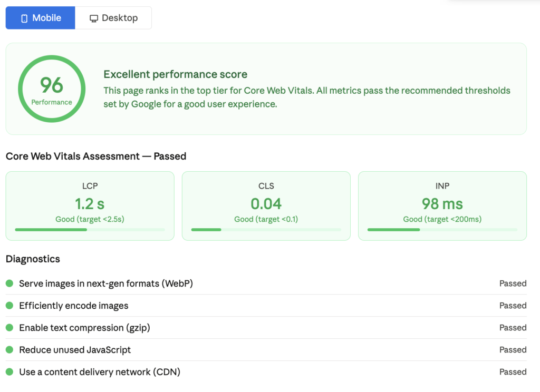The height and width of the screenshot is (392, 540).
Task: Open the LCP 1.2 s metric card
Action: tap(90, 206)
